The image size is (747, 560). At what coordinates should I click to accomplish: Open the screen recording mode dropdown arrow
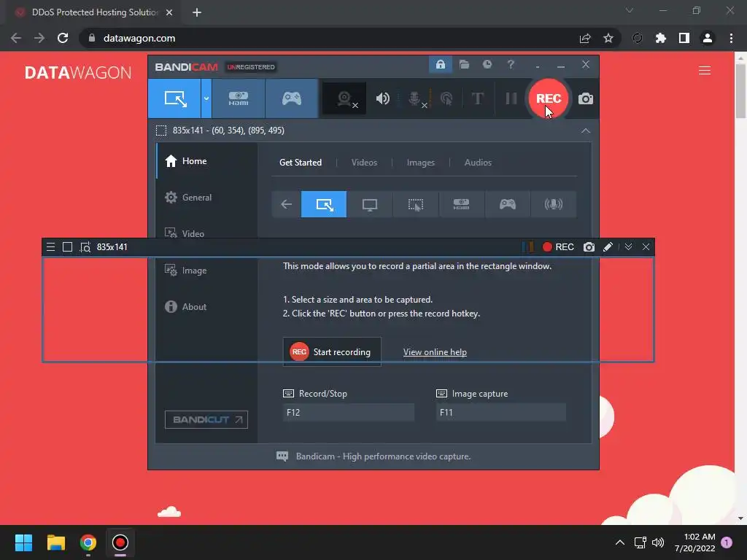tap(206, 98)
